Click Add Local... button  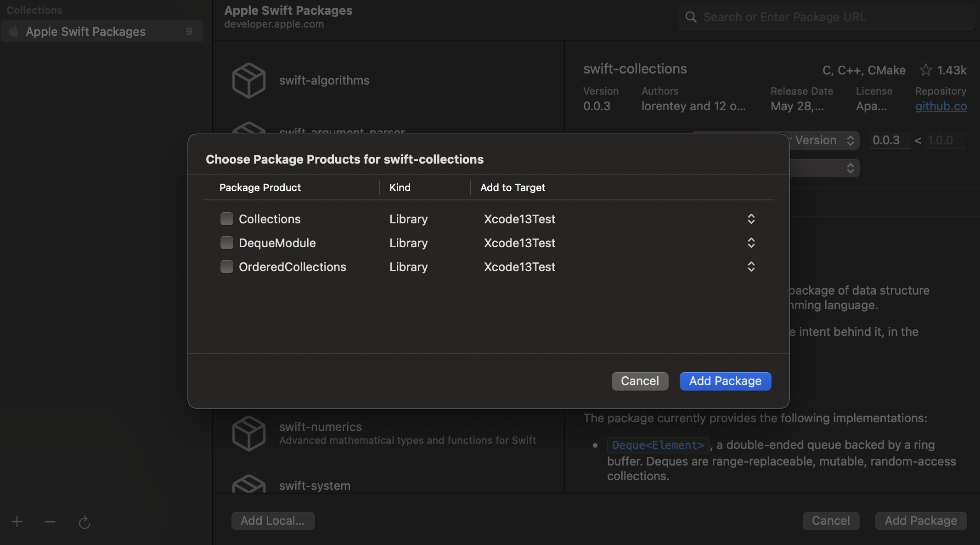coord(273,521)
